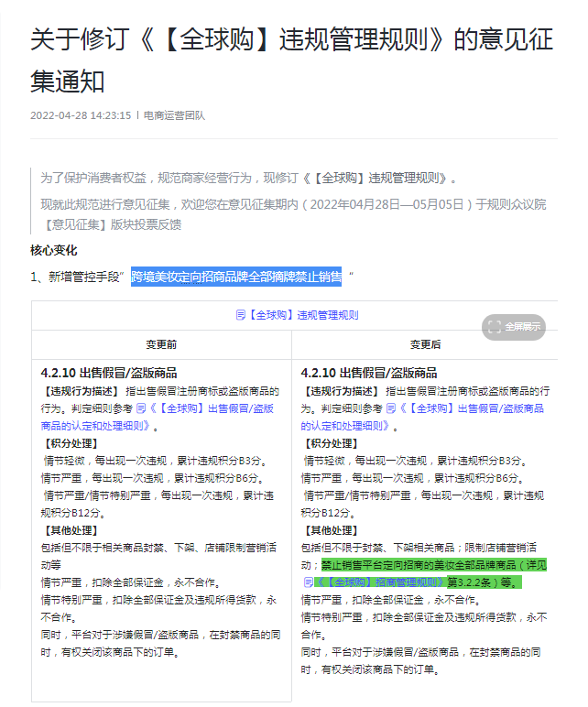Open highlighted 【全球购】招商管理规则 link
Viewport: 588px width, 707px height.
click(x=381, y=582)
